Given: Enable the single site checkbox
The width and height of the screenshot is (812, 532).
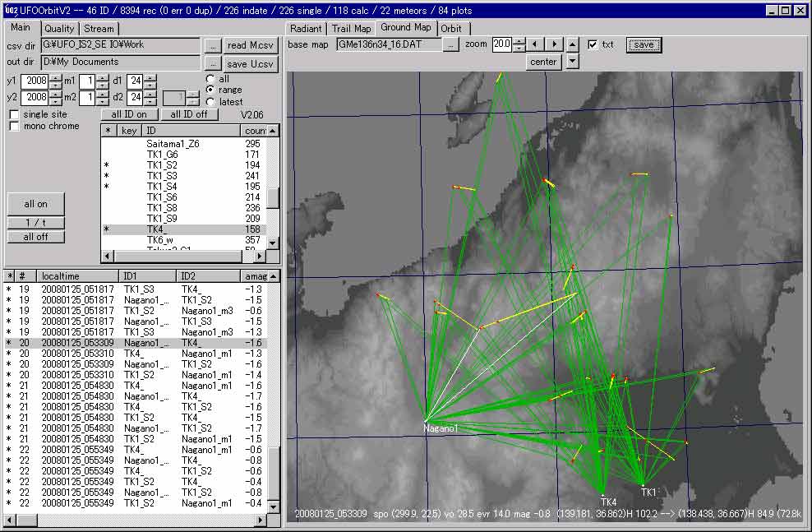Looking at the screenshot, I should click(x=14, y=114).
